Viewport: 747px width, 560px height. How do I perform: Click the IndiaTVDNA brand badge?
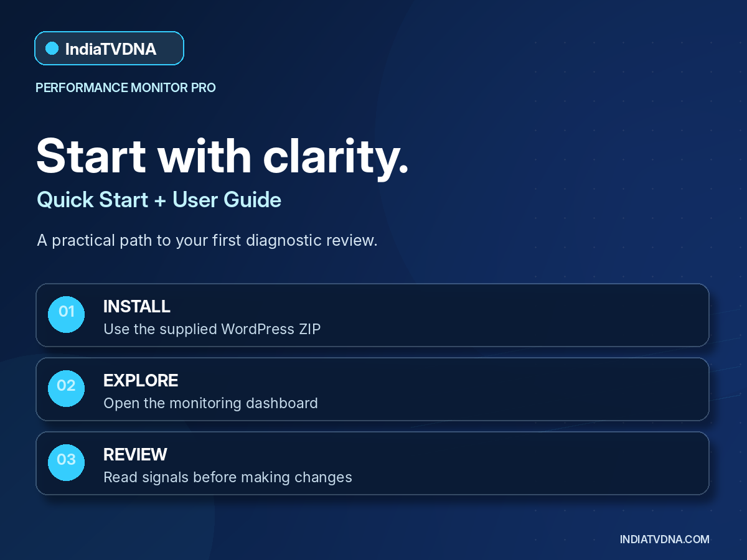[109, 49]
